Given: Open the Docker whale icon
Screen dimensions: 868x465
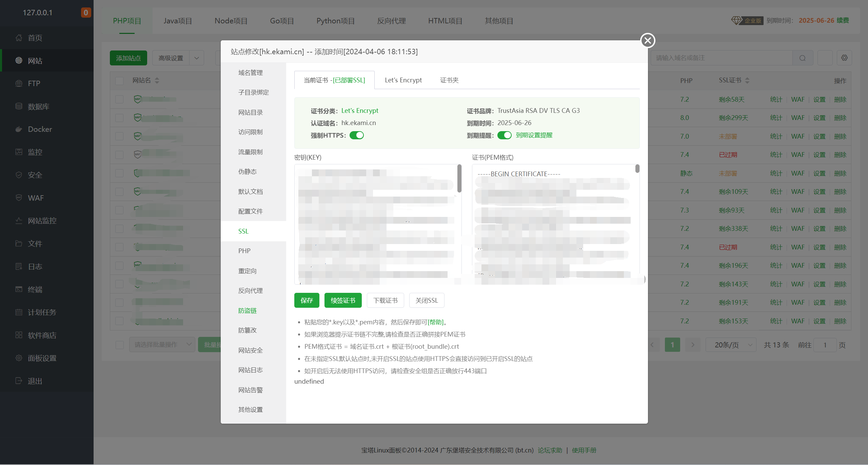Looking at the screenshot, I should click(19, 129).
